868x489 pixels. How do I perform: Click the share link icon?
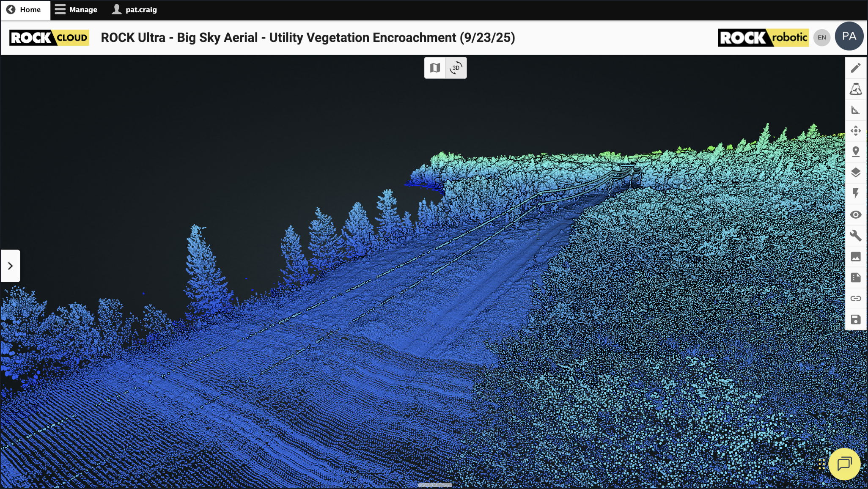pos(855,298)
